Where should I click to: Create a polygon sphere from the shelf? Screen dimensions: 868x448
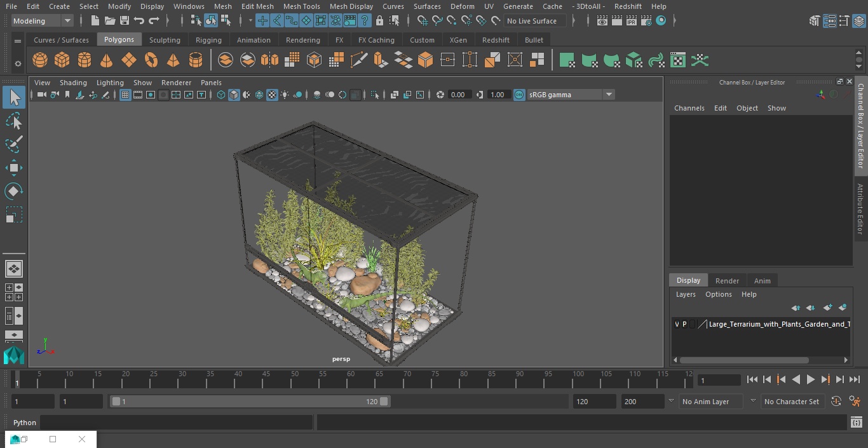pyautogui.click(x=40, y=60)
